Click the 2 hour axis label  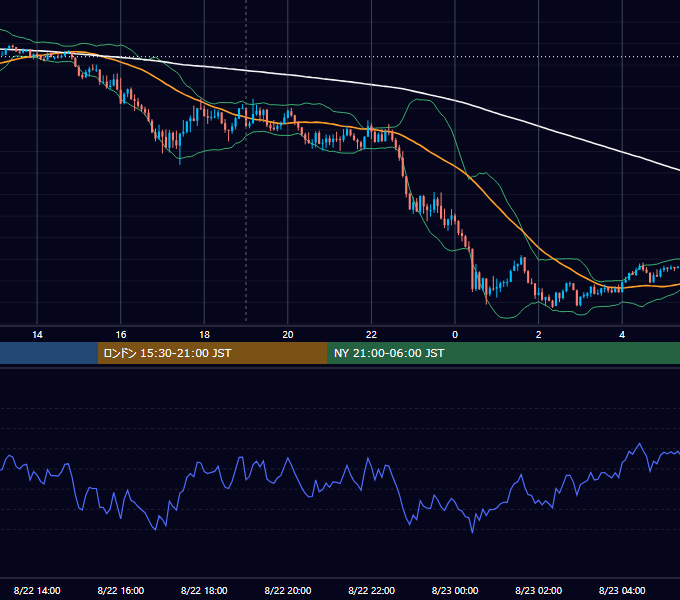(x=539, y=335)
